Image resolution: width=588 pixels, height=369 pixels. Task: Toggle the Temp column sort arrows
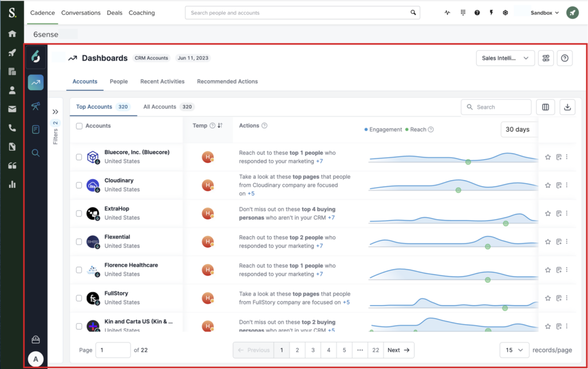coord(220,125)
